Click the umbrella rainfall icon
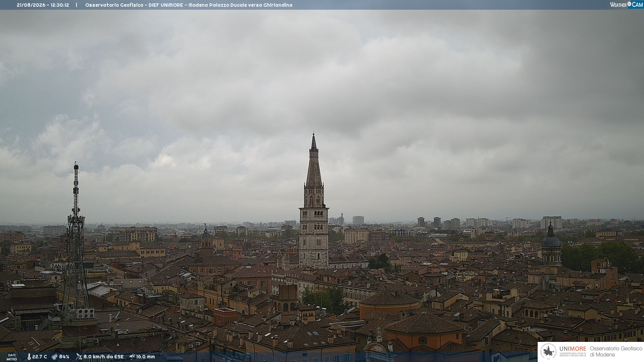Viewport: 644px width, 362px height. point(132,357)
